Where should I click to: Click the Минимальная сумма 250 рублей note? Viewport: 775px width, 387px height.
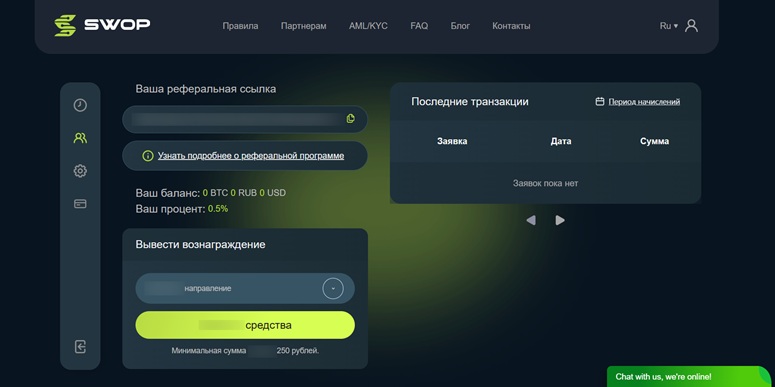245,350
